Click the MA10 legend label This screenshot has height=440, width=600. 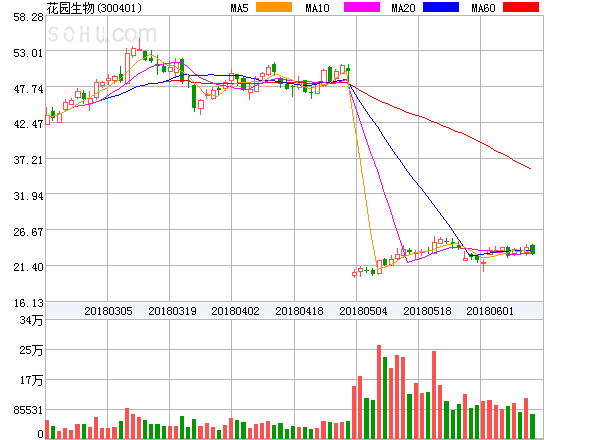click(317, 8)
